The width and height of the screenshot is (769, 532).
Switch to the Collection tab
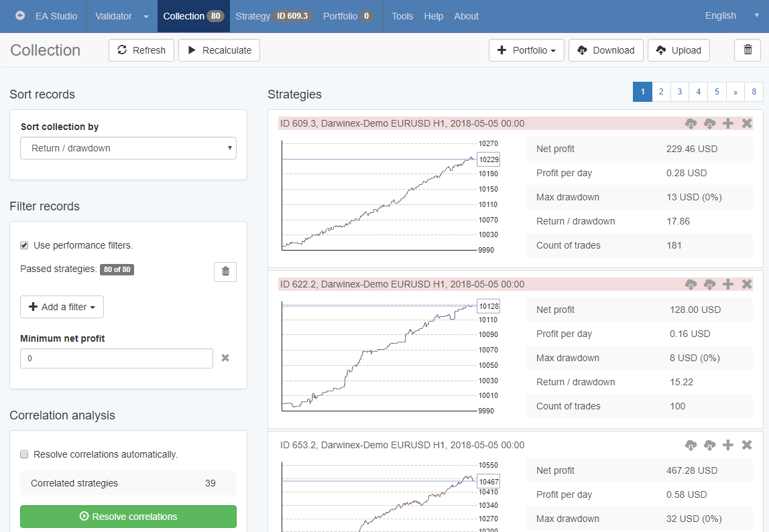(193, 16)
